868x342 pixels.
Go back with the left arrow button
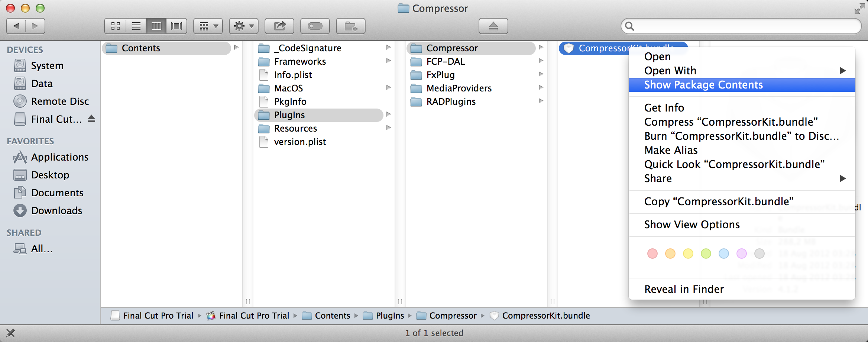16,26
